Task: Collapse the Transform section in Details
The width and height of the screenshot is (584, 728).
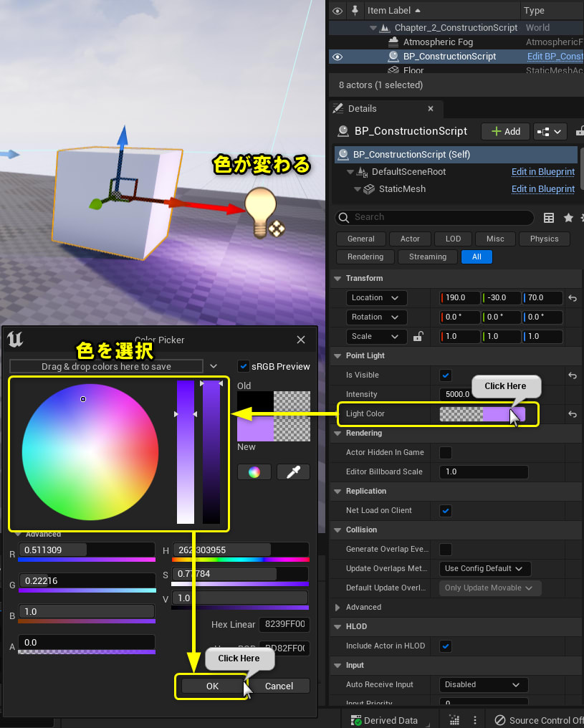Action: coord(337,278)
